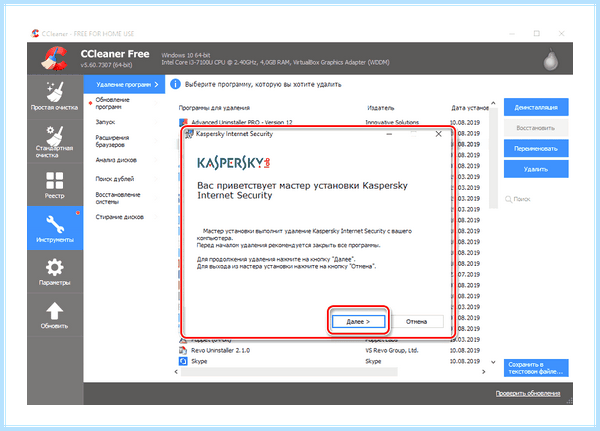Click the Kaspersky dialog title icon
Viewport: 600px width, 431px height.
(x=189, y=134)
